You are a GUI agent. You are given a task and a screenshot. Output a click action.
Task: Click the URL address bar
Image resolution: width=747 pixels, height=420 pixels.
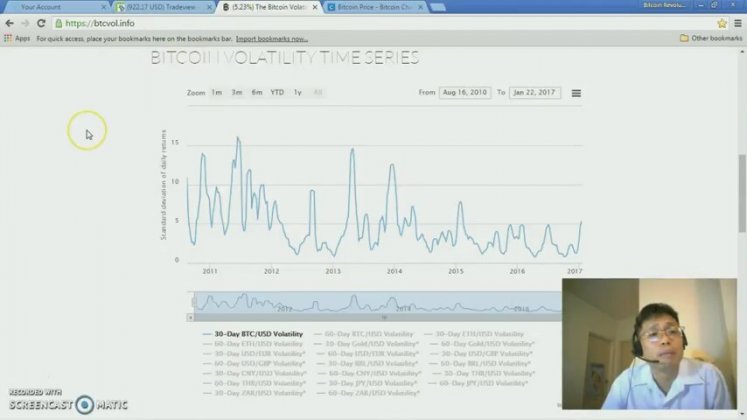(x=381, y=23)
